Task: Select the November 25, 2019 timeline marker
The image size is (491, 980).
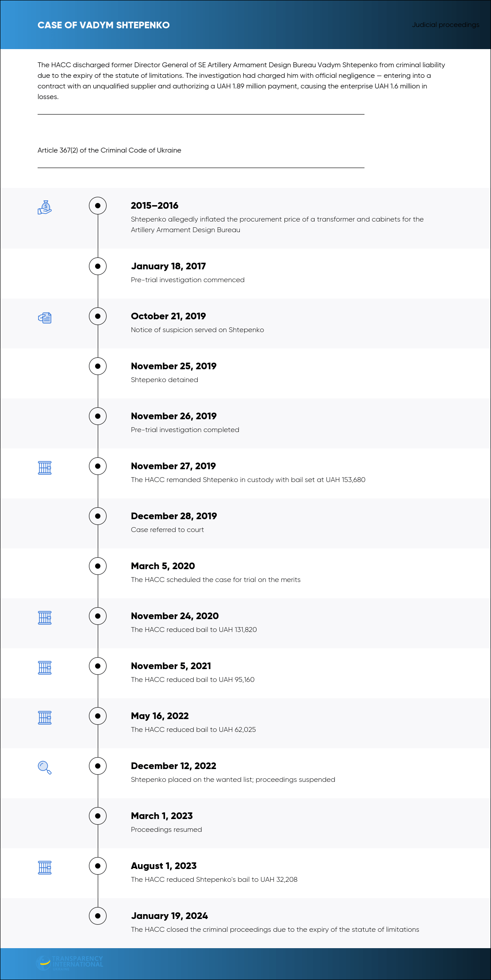Action: tap(98, 366)
